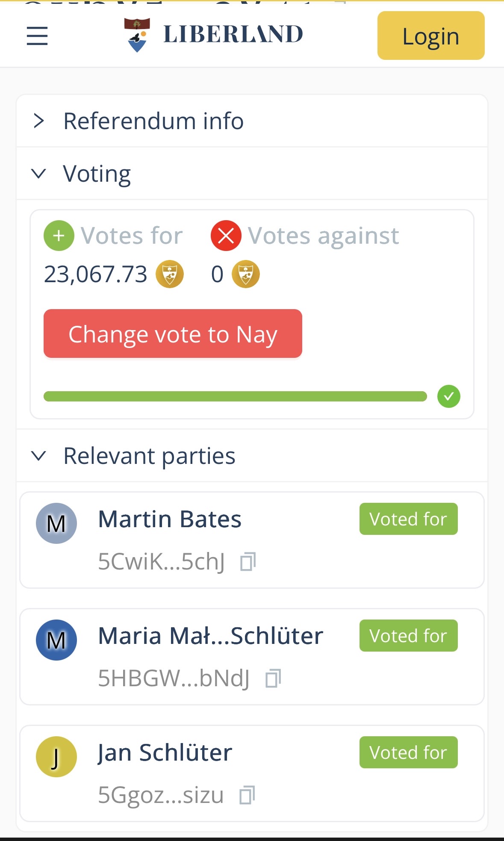
Task: Click the red X Votes against icon
Action: tap(226, 236)
